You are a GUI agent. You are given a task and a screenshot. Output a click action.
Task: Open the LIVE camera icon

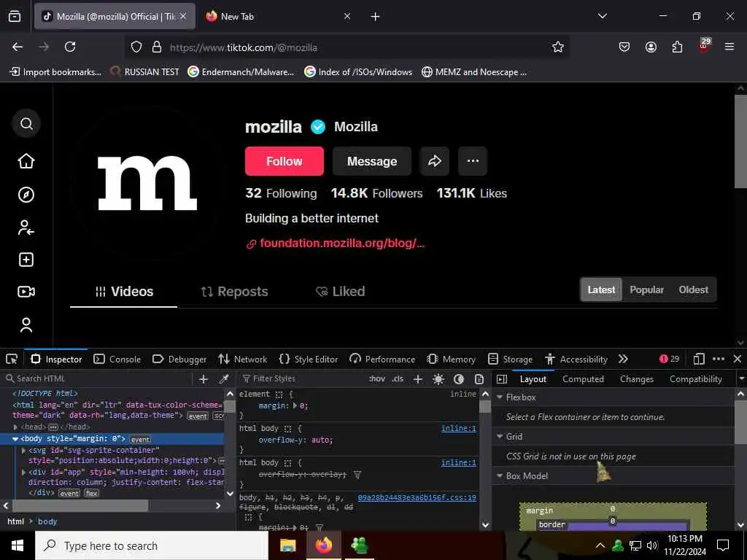[26, 292]
